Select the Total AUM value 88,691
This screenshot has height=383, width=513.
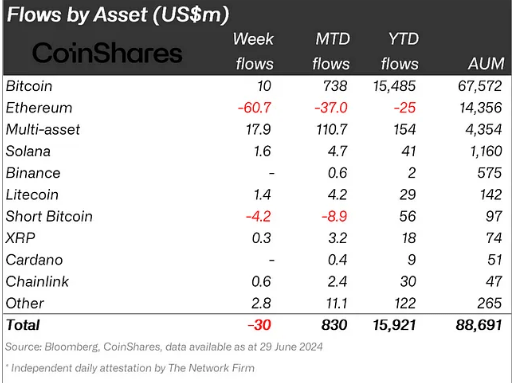point(479,325)
